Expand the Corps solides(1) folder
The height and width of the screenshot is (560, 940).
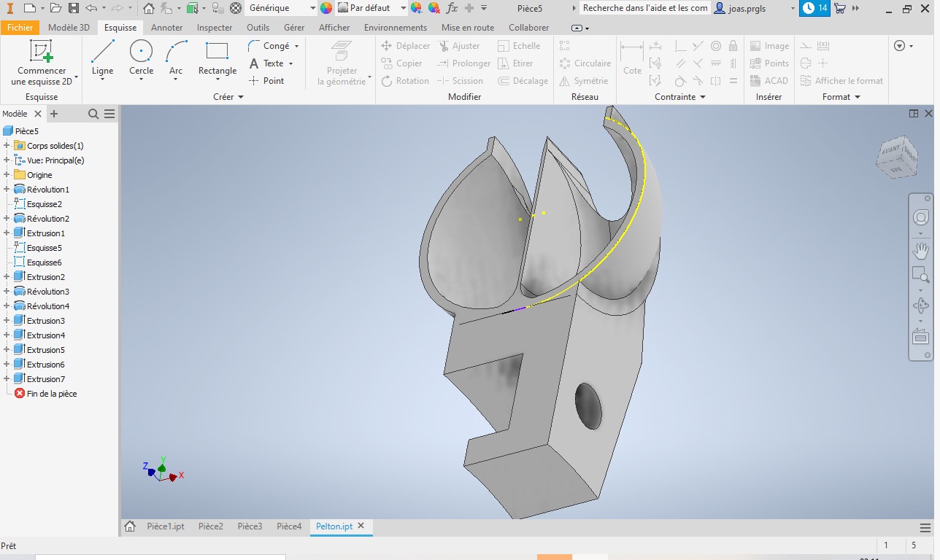pos(7,146)
